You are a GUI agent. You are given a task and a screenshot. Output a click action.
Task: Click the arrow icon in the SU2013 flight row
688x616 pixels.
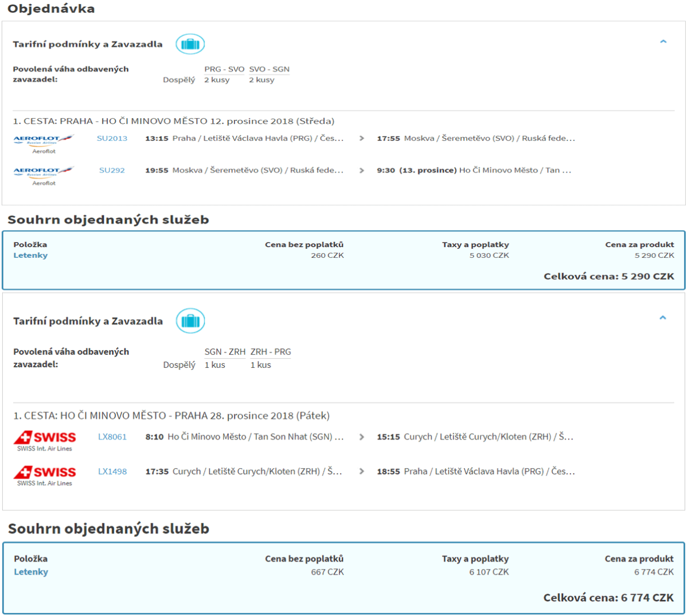tap(361, 138)
